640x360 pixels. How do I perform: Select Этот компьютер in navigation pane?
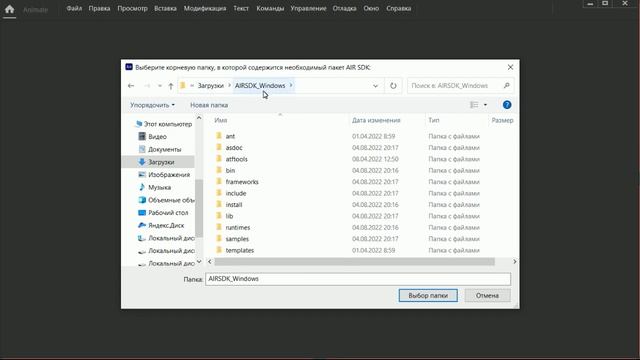[163, 124]
